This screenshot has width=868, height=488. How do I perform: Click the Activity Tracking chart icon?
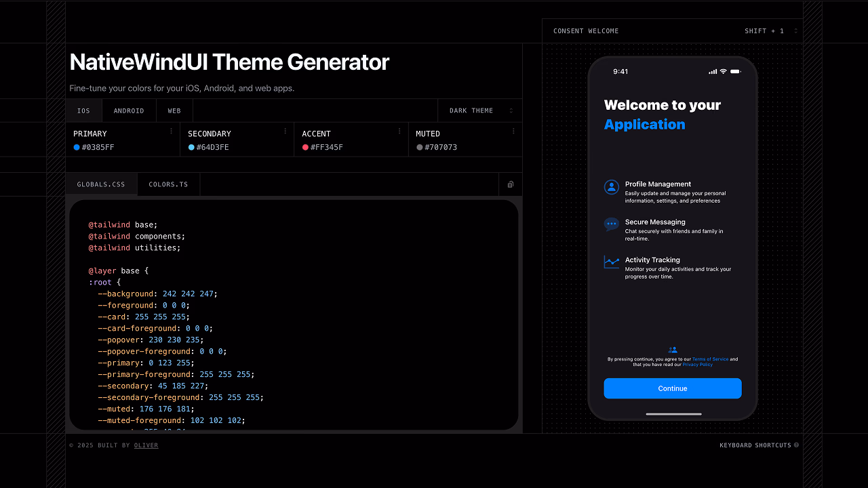click(x=612, y=262)
